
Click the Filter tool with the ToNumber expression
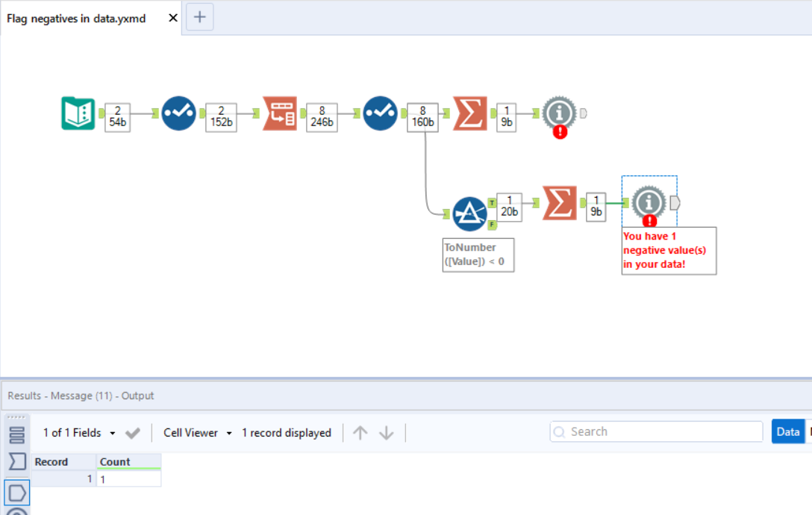(x=469, y=212)
